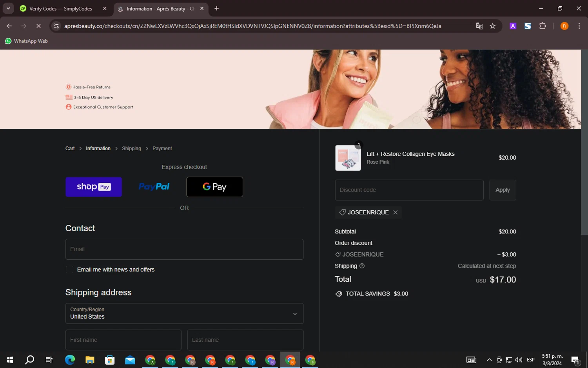Switch to the Verify Codes SimplyCodes tab
Image resolution: width=588 pixels, height=368 pixels.
61,9
